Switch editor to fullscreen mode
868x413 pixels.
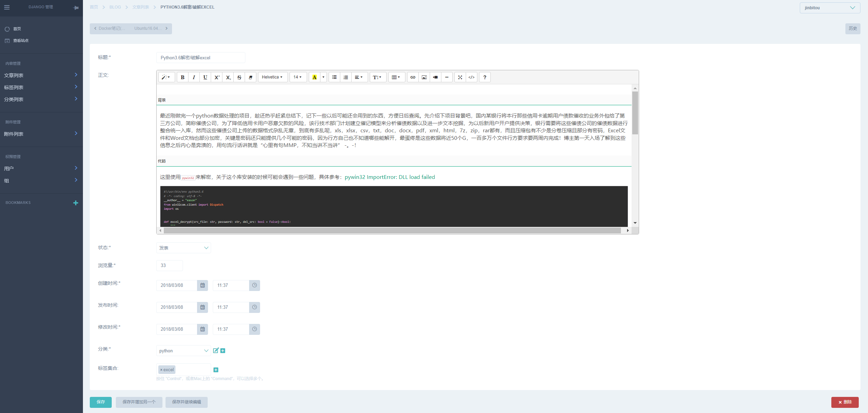coord(460,77)
